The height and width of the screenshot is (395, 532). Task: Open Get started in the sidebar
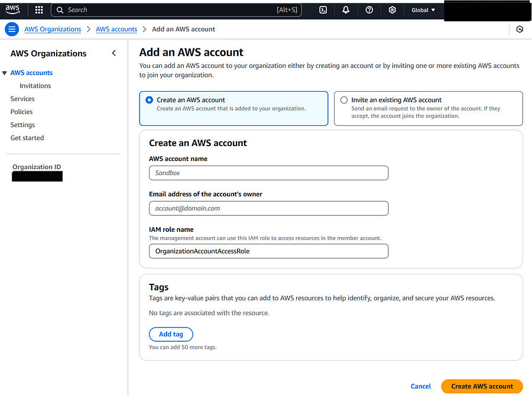[x=27, y=138]
